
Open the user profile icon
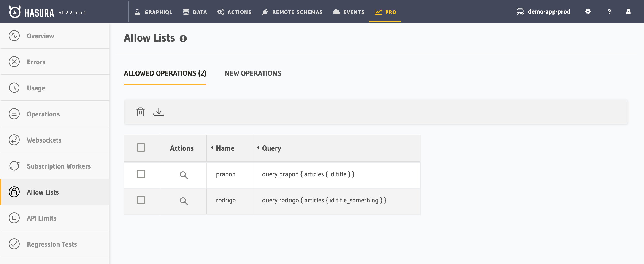point(628,12)
